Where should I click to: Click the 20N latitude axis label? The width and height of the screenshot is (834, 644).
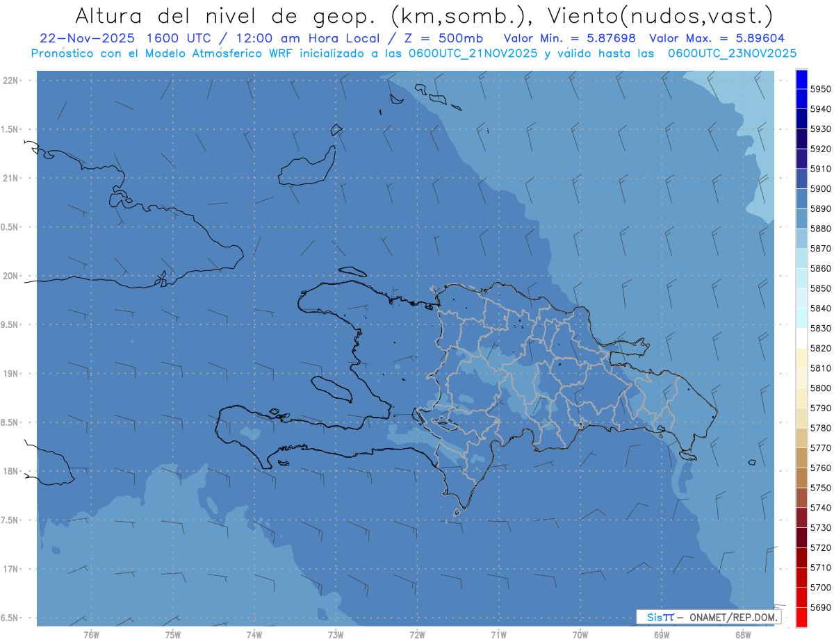tap(10, 276)
